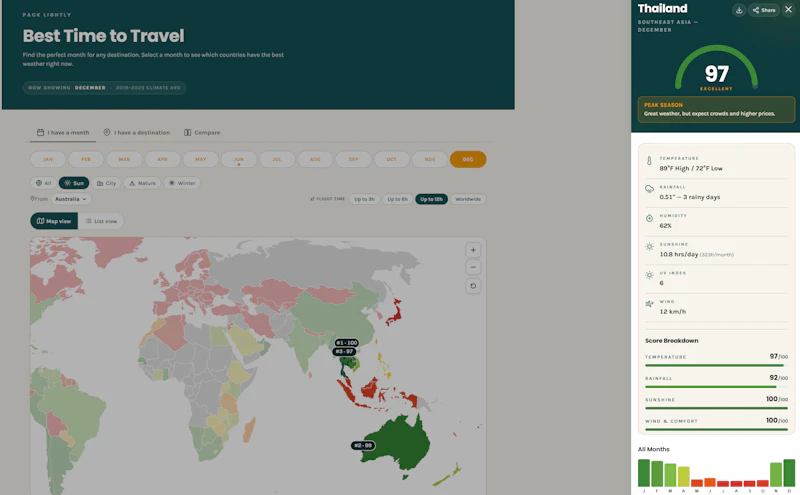The image size is (800, 495).
Task: Select the JUN month pill
Action: coord(239,159)
